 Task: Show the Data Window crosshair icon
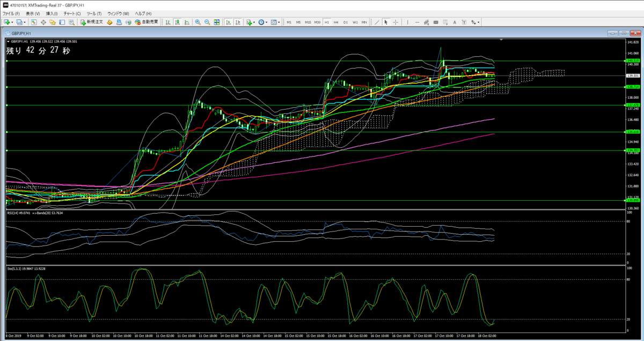pos(43,22)
